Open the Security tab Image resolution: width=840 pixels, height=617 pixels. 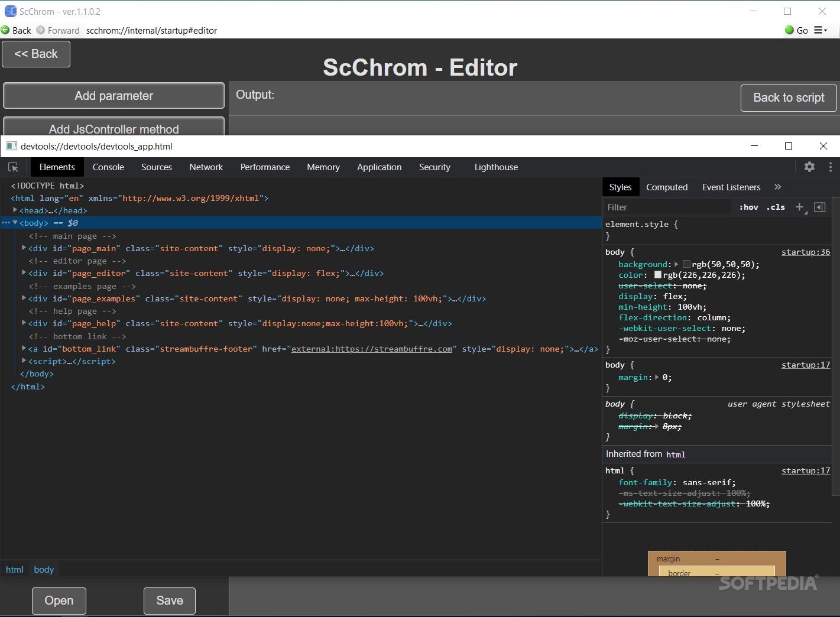[x=434, y=167]
